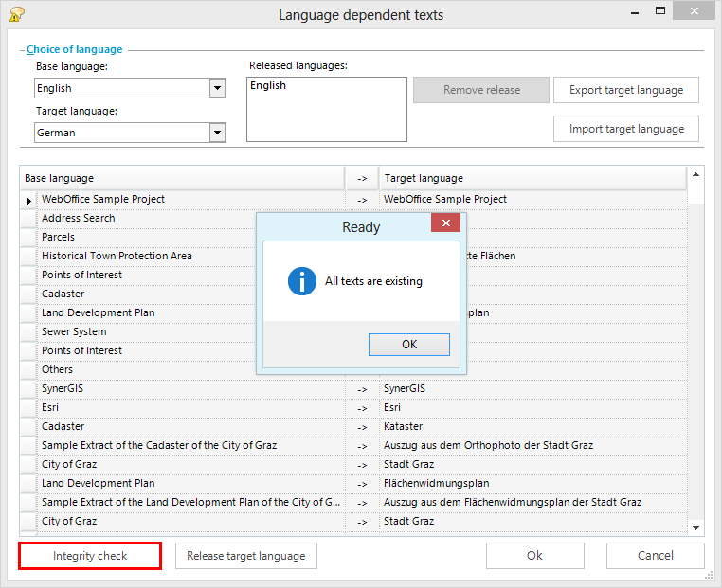Click the Target language column header

coord(531,178)
